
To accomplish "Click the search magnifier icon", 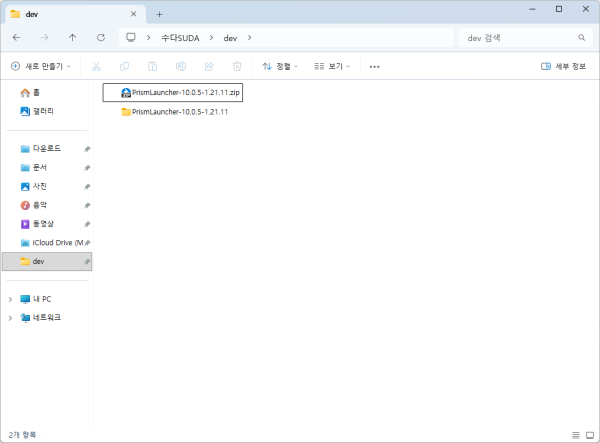I will point(582,37).
